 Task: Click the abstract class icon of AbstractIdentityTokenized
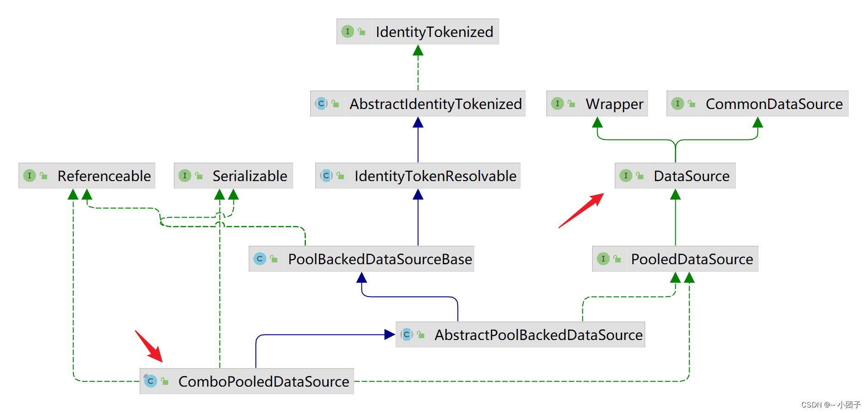click(x=321, y=103)
